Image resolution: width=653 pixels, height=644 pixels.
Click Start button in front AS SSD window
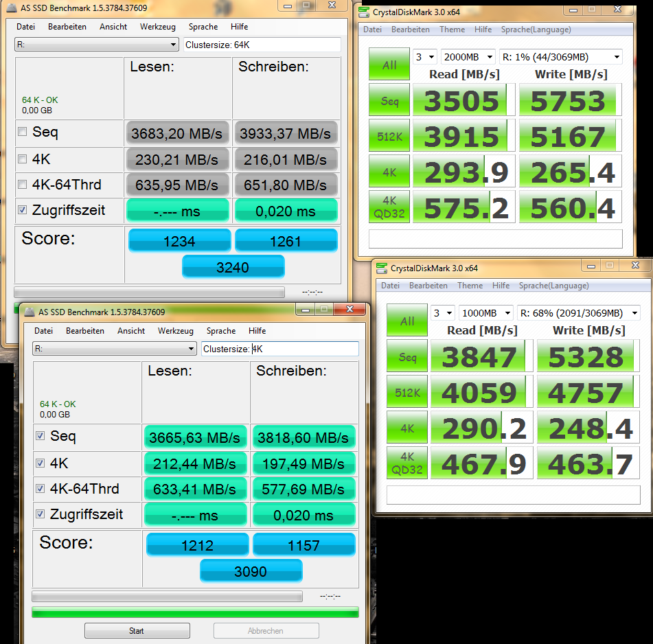coord(137,631)
